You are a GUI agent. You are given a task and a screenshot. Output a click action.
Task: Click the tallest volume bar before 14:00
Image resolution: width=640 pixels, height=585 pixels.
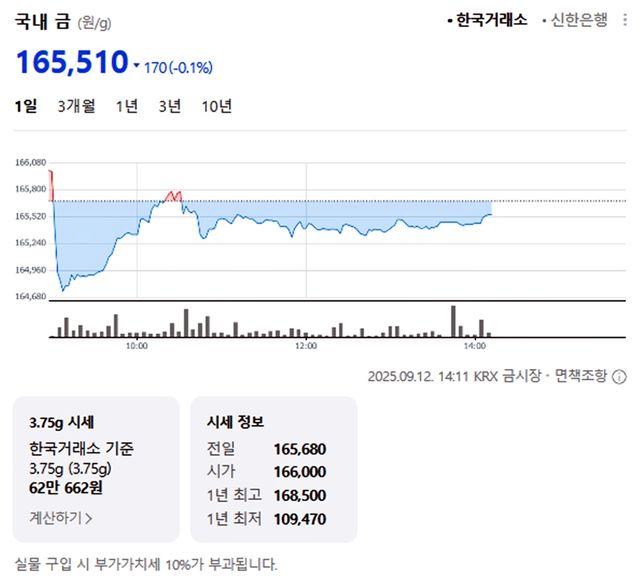click(x=453, y=321)
